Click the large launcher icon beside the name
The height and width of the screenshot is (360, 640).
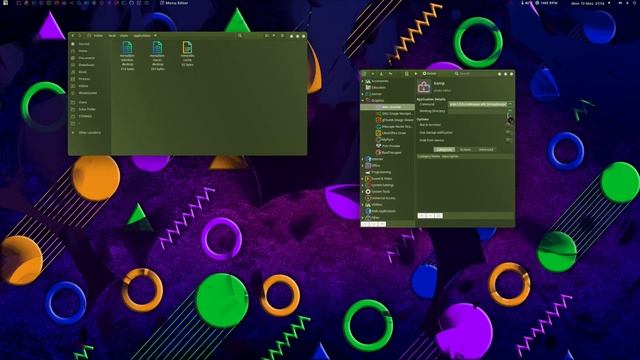point(424,87)
